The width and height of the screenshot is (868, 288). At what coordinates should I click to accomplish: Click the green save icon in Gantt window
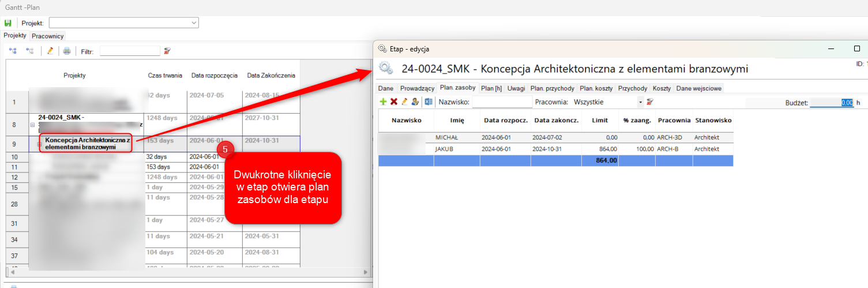click(x=8, y=23)
